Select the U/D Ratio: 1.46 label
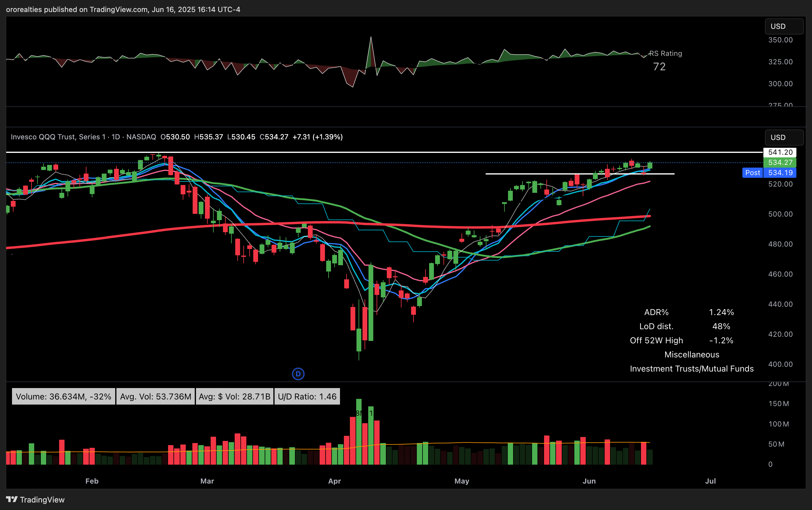The height and width of the screenshot is (510, 812). [x=307, y=396]
